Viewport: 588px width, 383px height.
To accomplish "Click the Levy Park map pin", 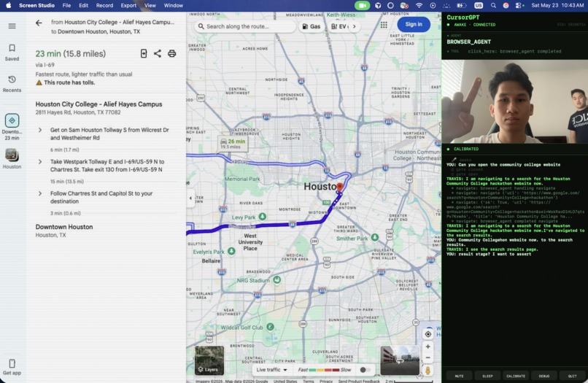I will (263, 217).
